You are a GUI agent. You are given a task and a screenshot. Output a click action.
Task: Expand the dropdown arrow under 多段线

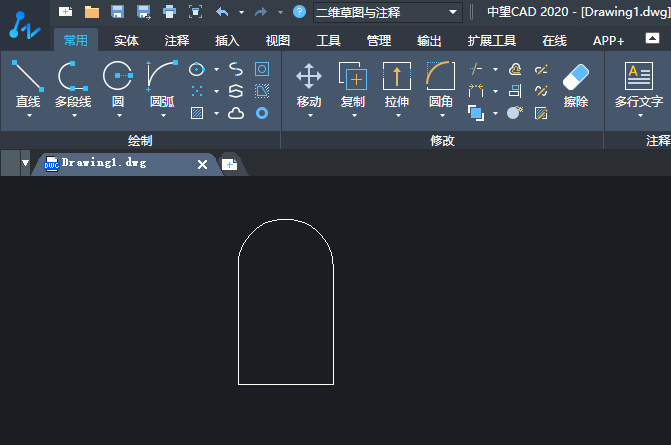[x=74, y=116]
